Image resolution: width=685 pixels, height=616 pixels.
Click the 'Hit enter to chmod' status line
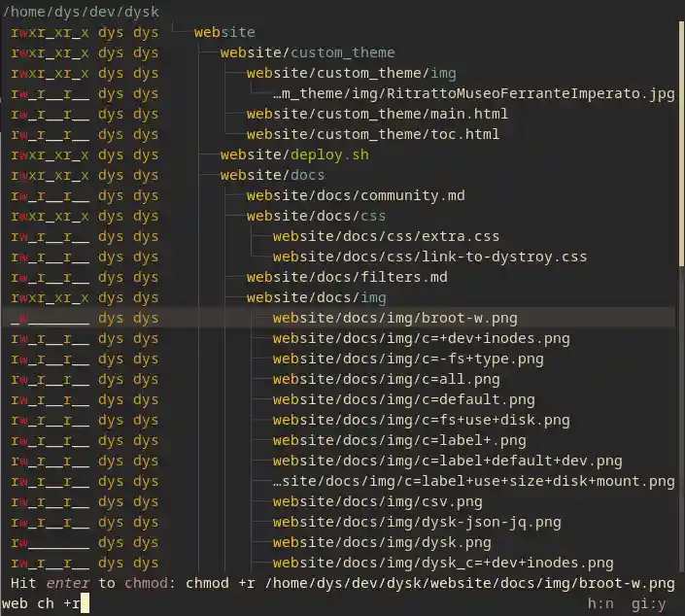coord(93,583)
